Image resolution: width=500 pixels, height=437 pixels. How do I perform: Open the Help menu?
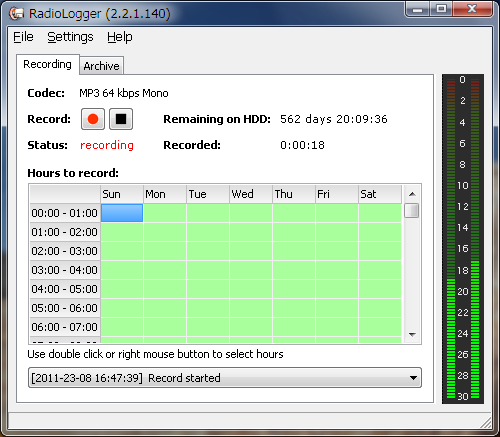(x=120, y=37)
